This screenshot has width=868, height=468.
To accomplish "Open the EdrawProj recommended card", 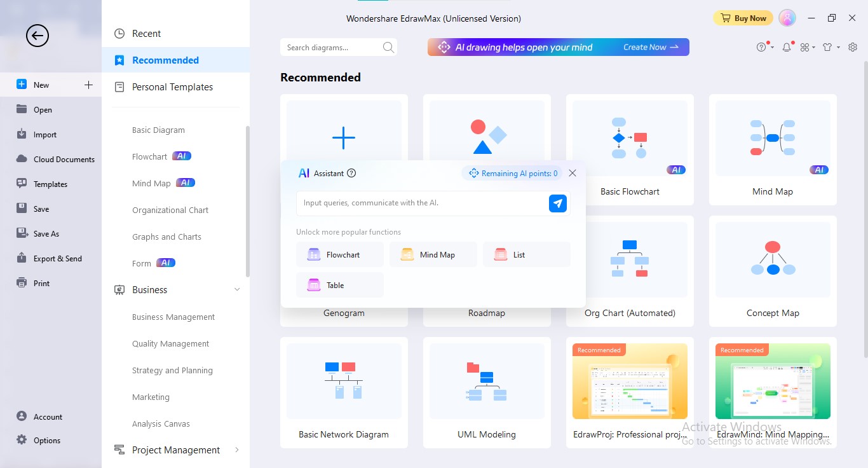I will click(x=630, y=392).
